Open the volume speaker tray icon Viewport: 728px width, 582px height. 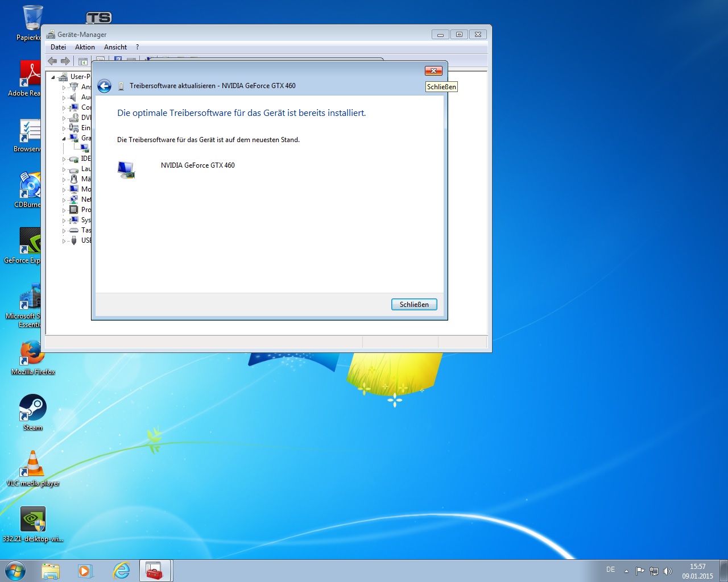668,571
